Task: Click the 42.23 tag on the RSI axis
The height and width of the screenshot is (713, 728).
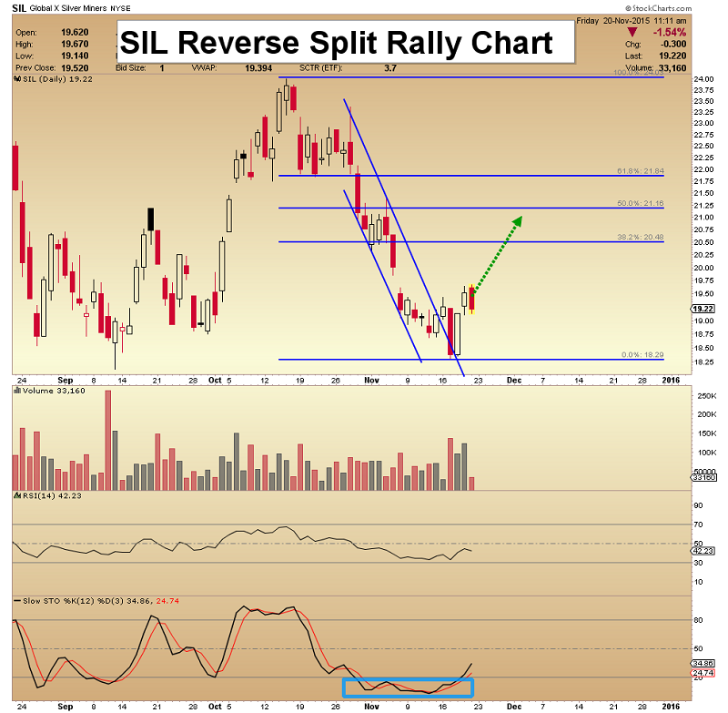Action: (703, 551)
